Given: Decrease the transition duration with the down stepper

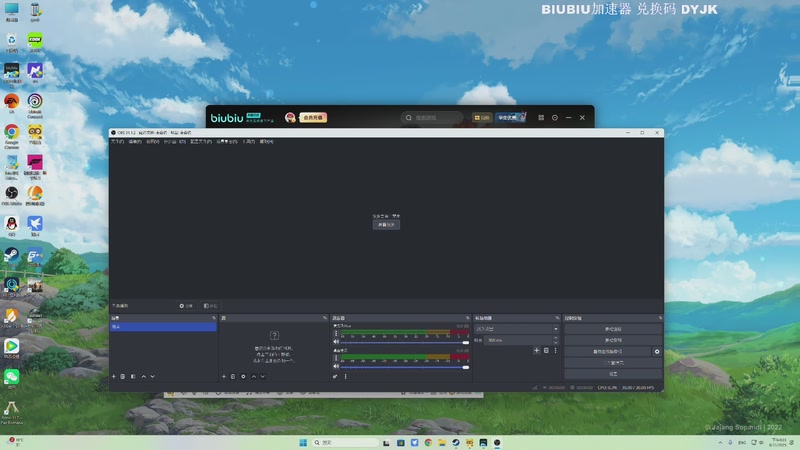Looking at the screenshot, I should pos(556,342).
